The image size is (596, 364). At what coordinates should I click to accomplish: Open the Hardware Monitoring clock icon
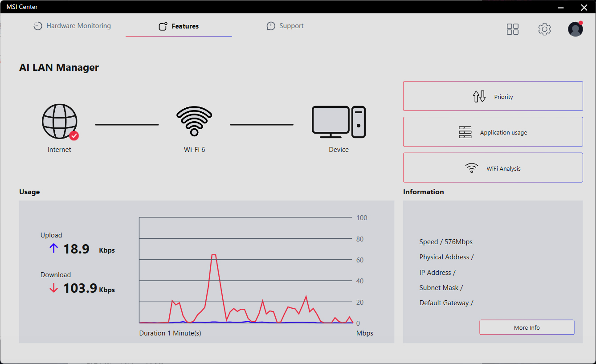click(x=38, y=26)
